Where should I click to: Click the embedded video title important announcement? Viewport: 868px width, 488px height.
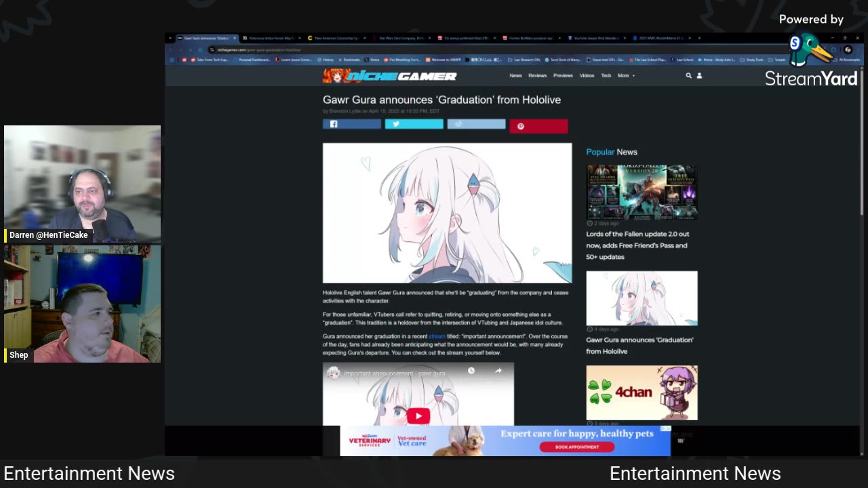tap(395, 373)
